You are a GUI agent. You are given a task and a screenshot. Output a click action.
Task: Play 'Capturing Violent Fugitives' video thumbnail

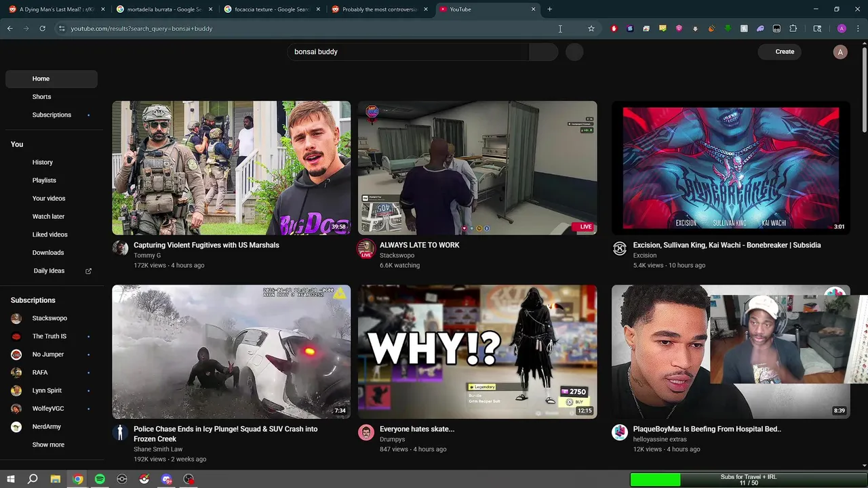pyautogui.click(x=231, y=168)
